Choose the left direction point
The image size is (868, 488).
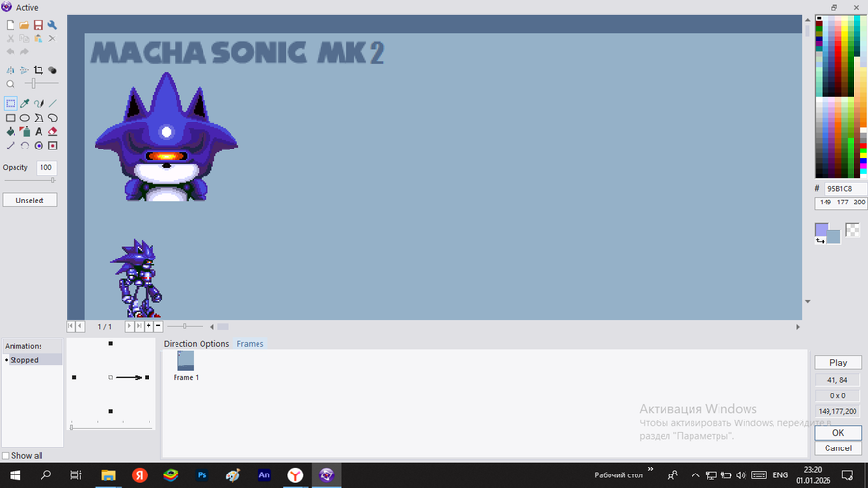[x=74, y=377]
